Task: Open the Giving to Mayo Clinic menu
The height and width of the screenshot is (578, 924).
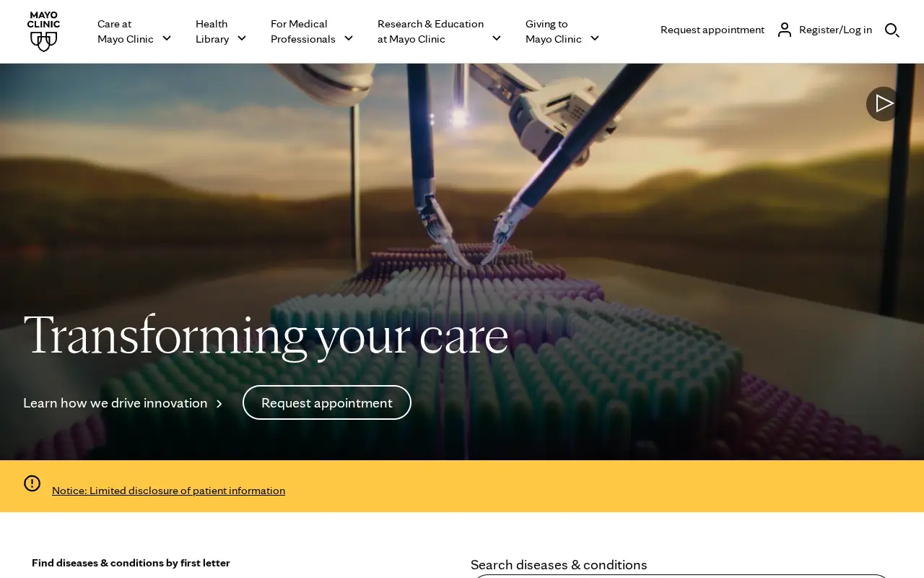Action: (x=562, y=31)
